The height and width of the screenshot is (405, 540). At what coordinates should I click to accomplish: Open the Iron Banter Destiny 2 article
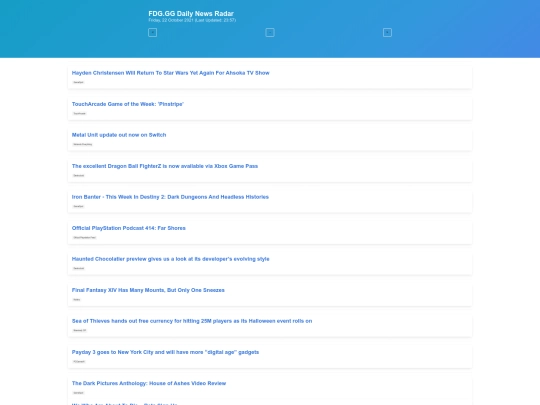[x=170, y=197]
